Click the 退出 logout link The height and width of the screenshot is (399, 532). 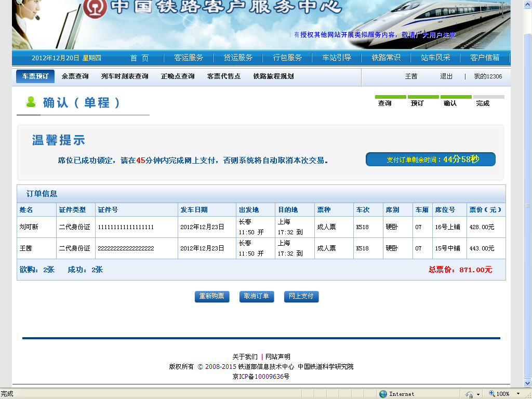click(446, 76)
